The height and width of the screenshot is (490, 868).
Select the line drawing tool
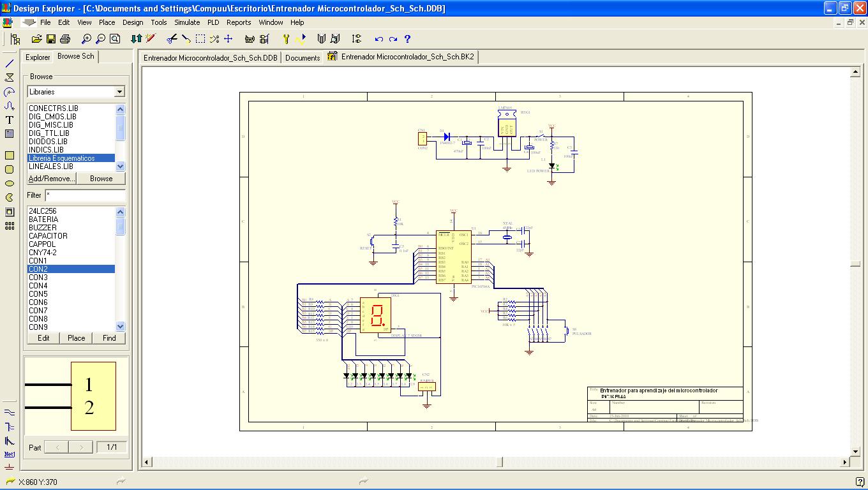click(8, 63)
